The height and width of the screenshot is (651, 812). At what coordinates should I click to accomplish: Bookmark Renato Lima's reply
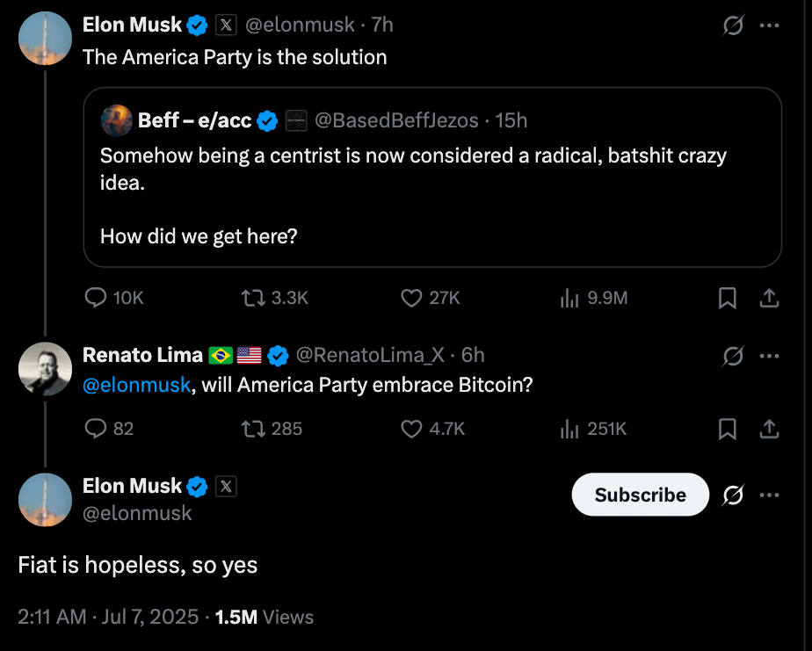pyautogui.click(x=728, y=429)
